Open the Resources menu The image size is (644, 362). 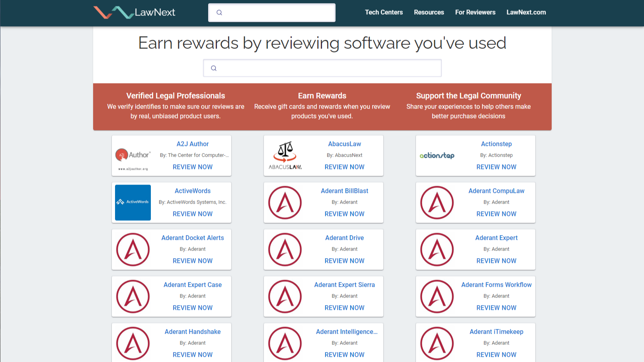(429, 12)
